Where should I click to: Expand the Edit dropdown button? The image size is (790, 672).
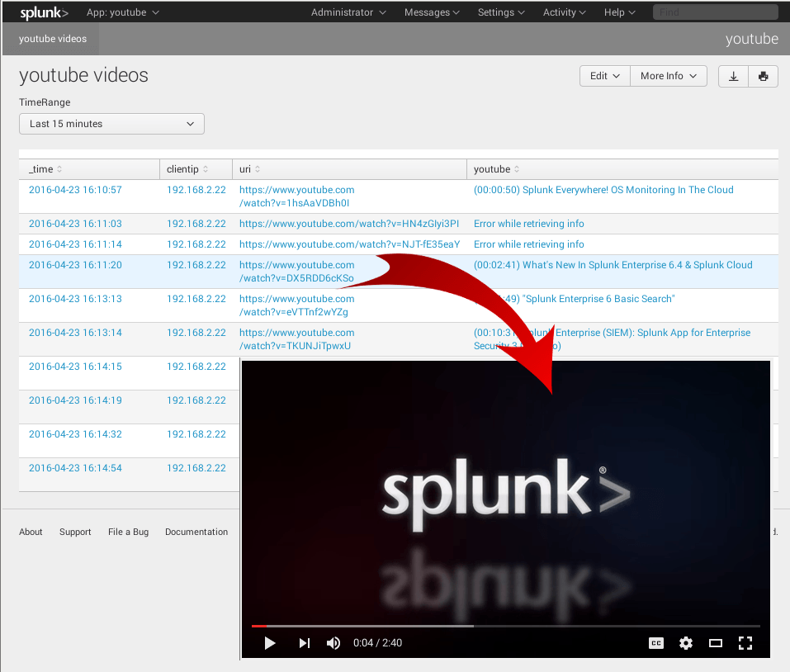pos(604,76)
